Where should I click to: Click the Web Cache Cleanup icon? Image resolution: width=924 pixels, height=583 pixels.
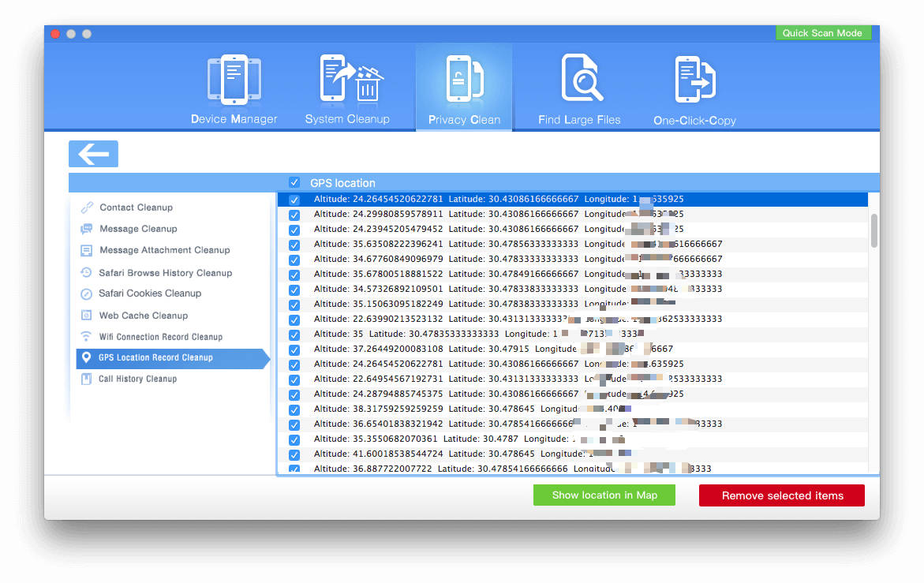coord(87,315)
